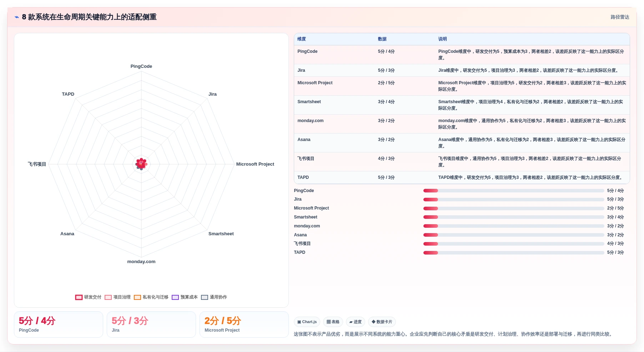This screenshot has width=644, height=352.
Task: Select the monday.com table row name
Action: click(311, 121)
